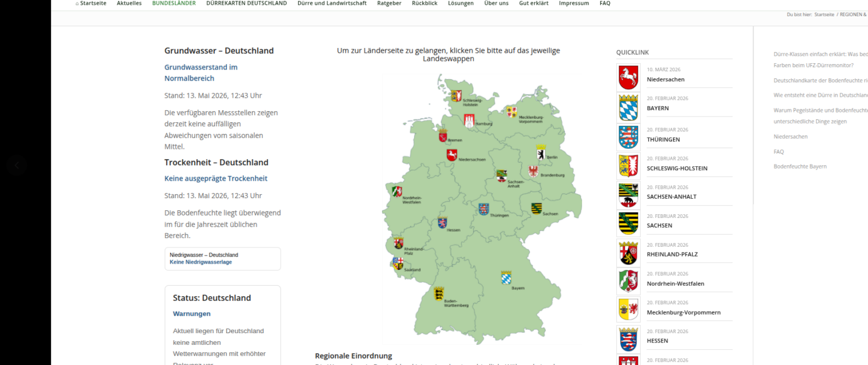Screen dimensions: 868x365
Task: Click the Sachsen-Anhalt crest on the map
Action: pyautogui.click(x=502, y=176)
